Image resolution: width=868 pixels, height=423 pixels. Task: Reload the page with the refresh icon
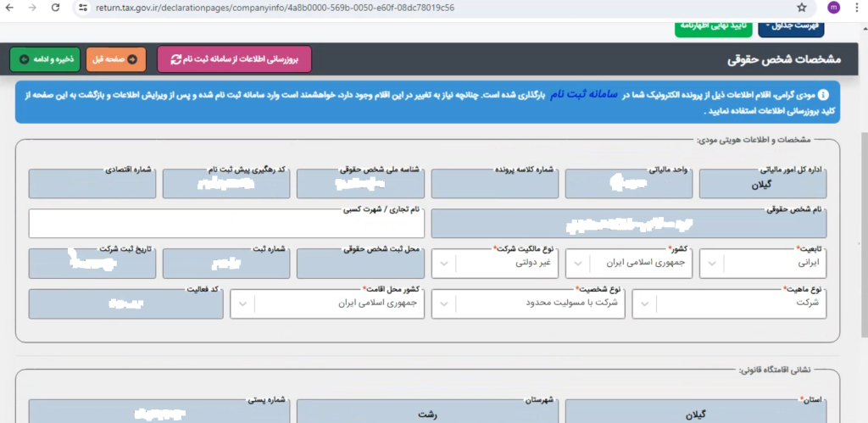point(55,8)
